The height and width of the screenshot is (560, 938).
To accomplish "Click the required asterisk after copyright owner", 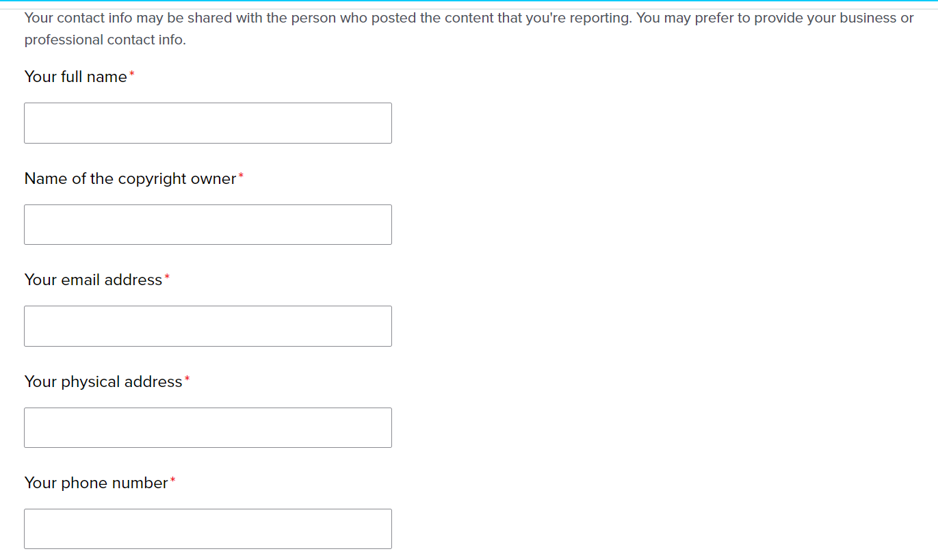I will tap(241, 176).
